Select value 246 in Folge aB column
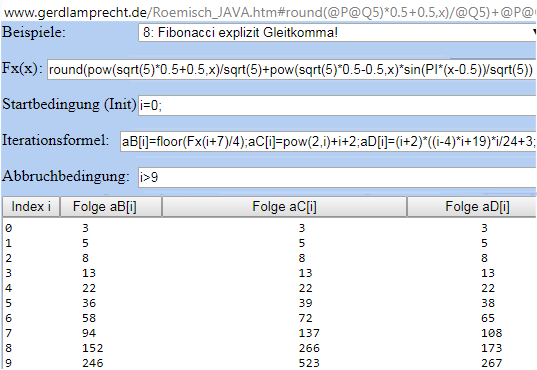 (92, 363)
